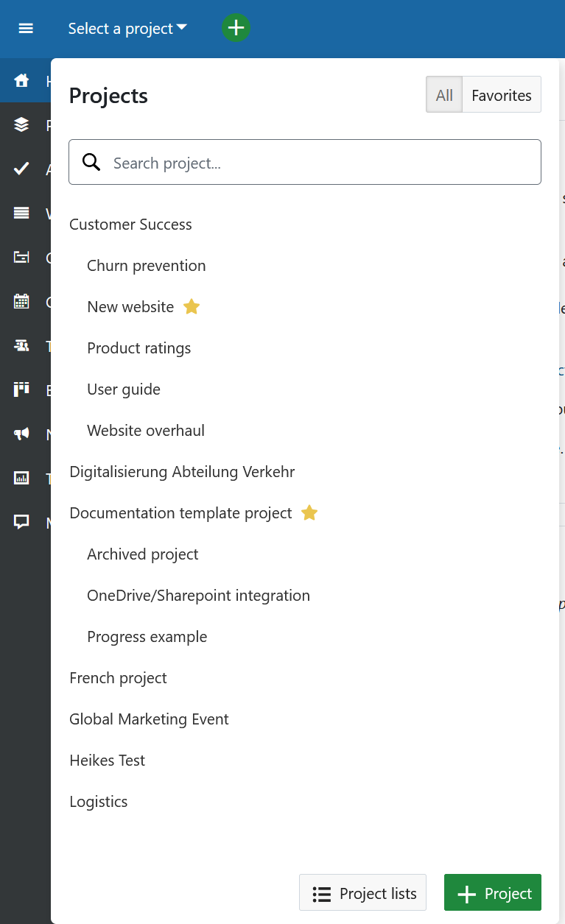Show All projects filter
Viewport: 565px width, 924px height.
click(x=444, y=96)
